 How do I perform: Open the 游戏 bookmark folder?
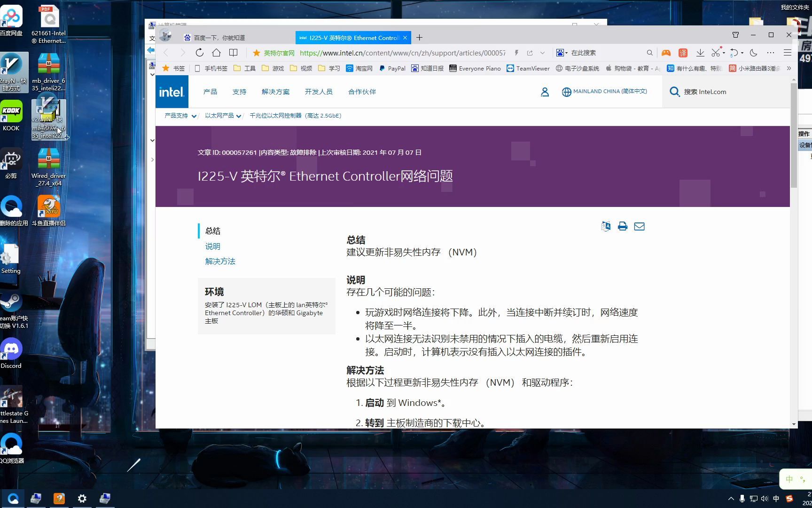coord(273,68)
